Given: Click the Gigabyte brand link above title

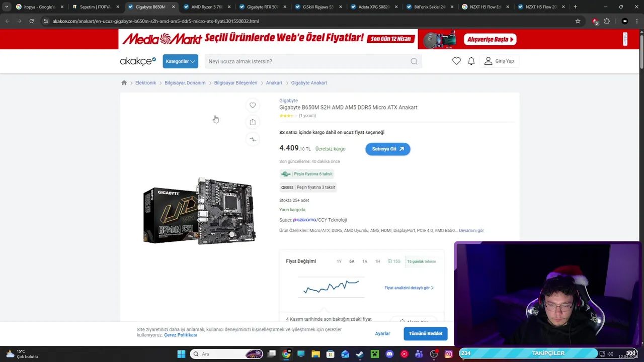Looking at the screenshot, I should point(288,101).
